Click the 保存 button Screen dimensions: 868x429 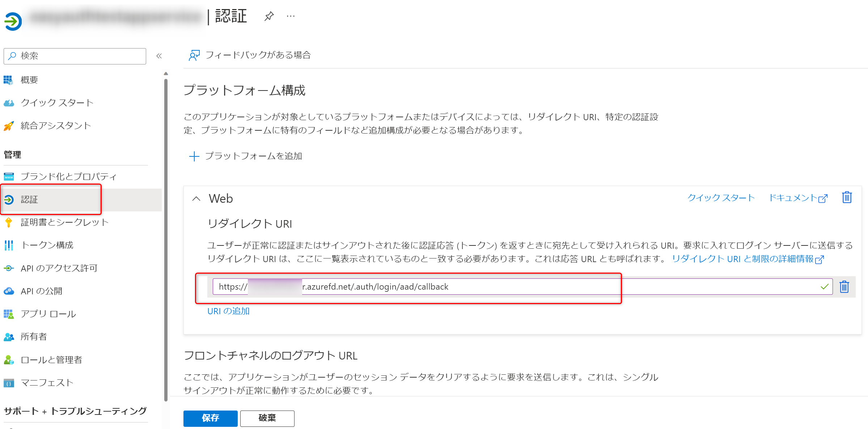pos(210,419)
